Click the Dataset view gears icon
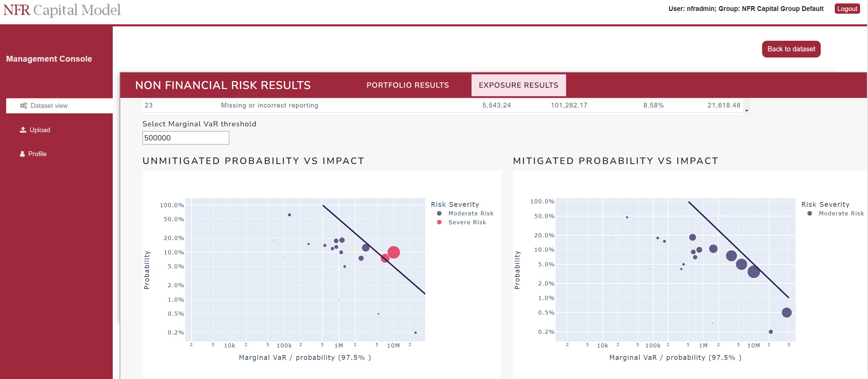868x379 pixels. point(23,105)
